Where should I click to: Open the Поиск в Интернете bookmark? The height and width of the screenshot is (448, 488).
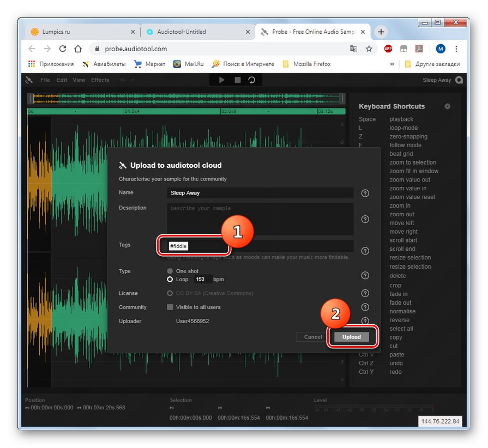pos(243,64)
